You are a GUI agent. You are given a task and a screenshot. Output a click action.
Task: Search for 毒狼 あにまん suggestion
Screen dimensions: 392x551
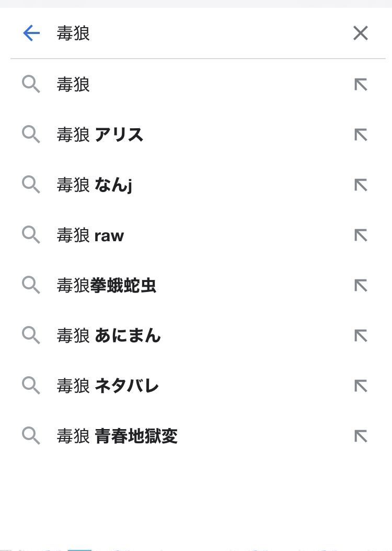click(x=109, y=335)
